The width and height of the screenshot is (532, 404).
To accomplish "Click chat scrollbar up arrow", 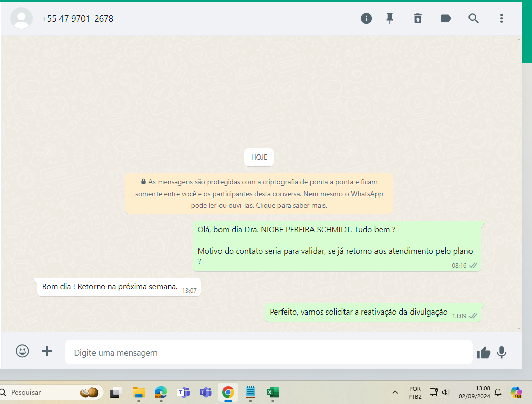I will tap(519, 39).
